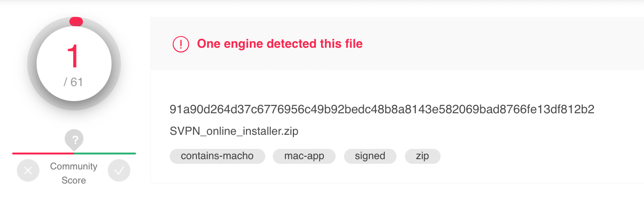This screenshot has height=205, width=644.
Task: Select the mac-app tag
Action: 304,156
